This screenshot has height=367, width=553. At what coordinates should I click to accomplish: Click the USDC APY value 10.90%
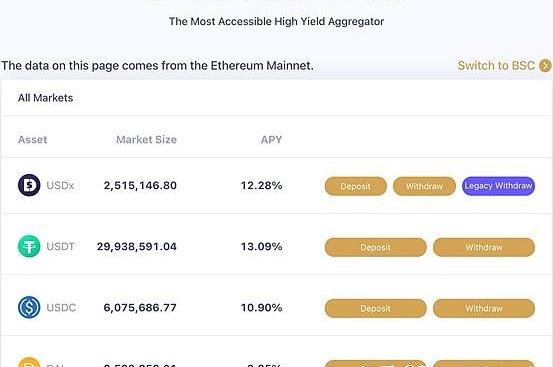click(x=261, y=307)
